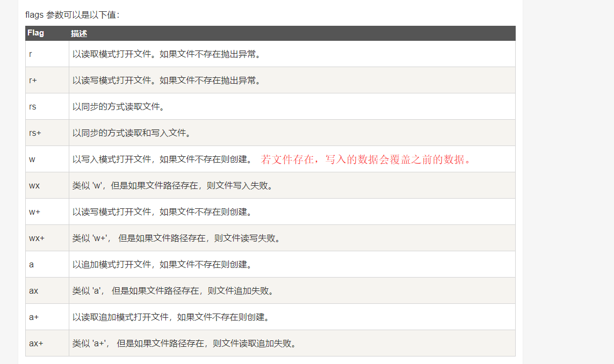Select the 'a+' flag cell
Screen dimensions: 614x364
click(x=34, y=317)
